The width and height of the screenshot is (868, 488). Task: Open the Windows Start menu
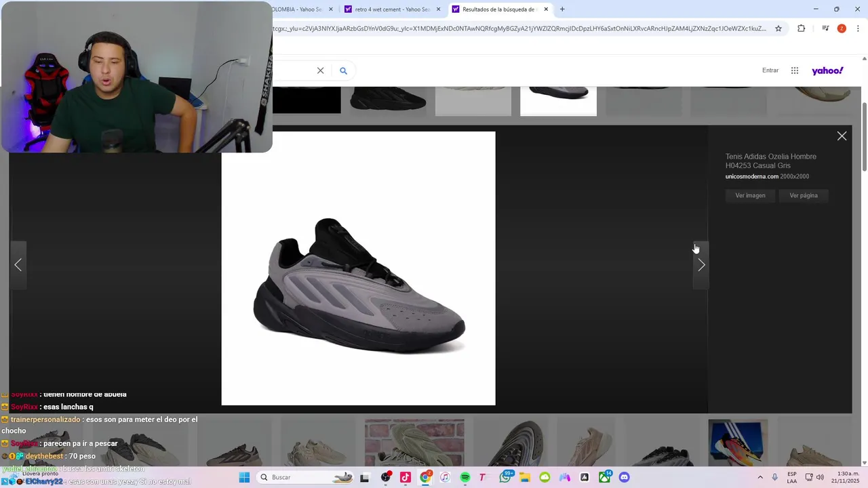click(244, 477)
